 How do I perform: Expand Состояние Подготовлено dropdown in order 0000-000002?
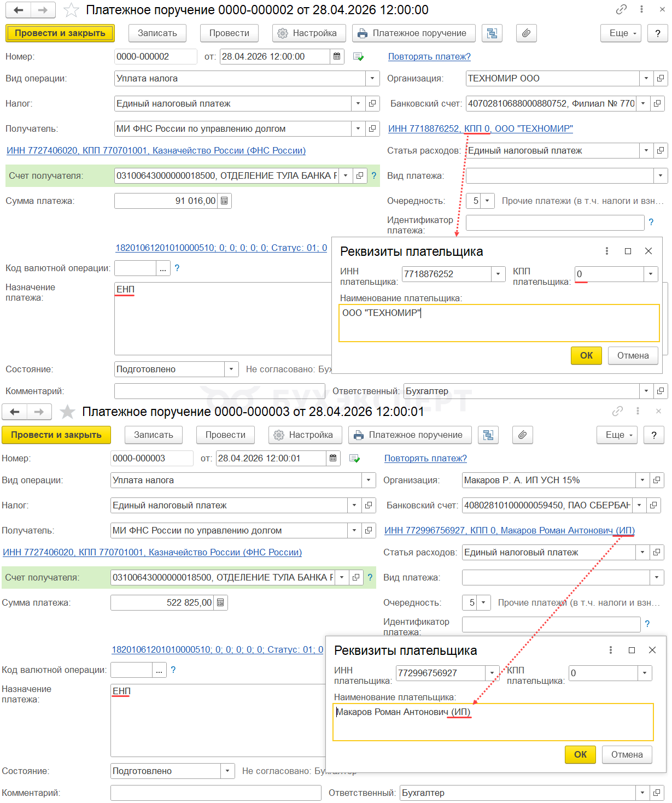tap(231, 369)
